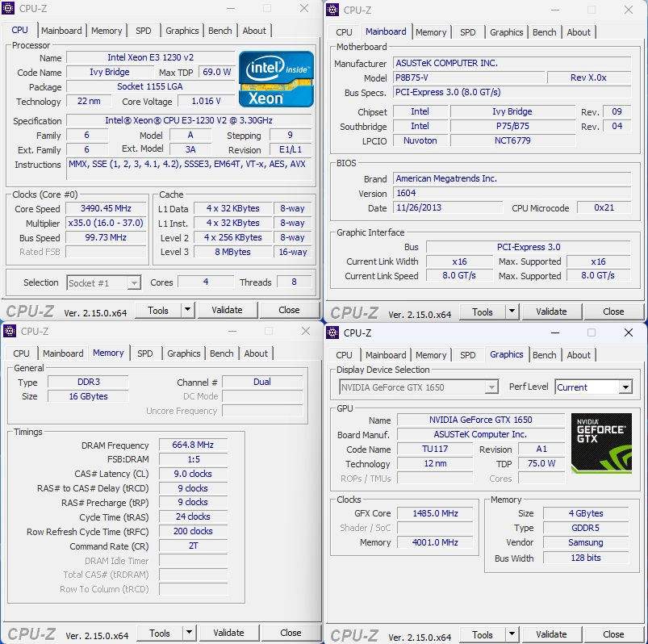Open Tools dropdown arrow in Graphics window
Screen dimensions: 648x644
pos(512,634)
